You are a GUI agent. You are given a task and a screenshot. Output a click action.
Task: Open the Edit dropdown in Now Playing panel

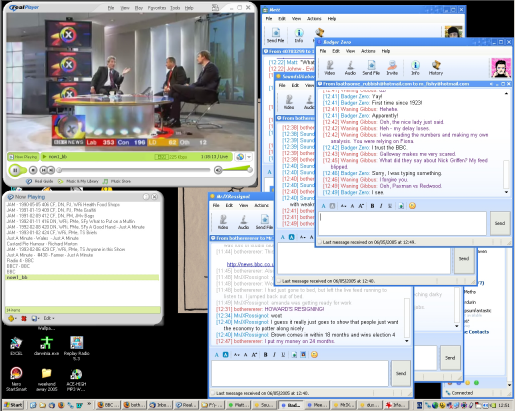49,318
